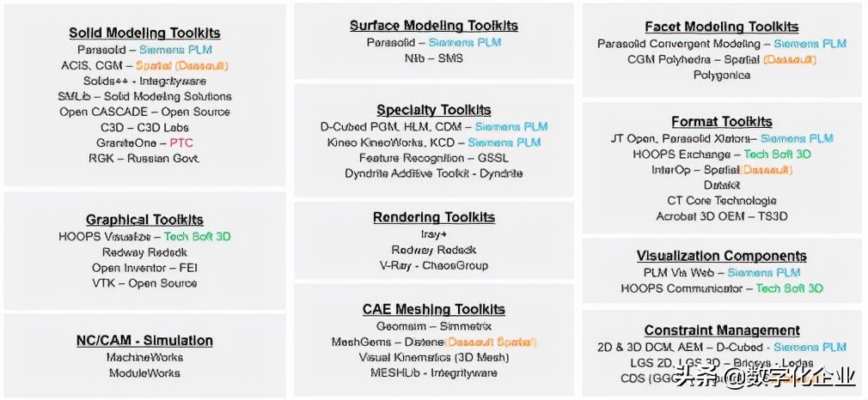868x400 pixels.
Task: Click the Visualization Components heading
Action: [722, 256]
